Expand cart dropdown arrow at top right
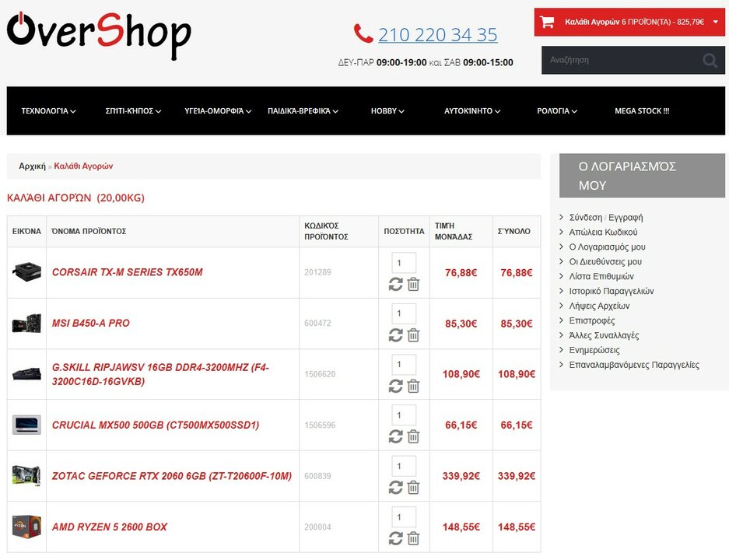The width and height of the screenshot is (729, 560). 716,22
